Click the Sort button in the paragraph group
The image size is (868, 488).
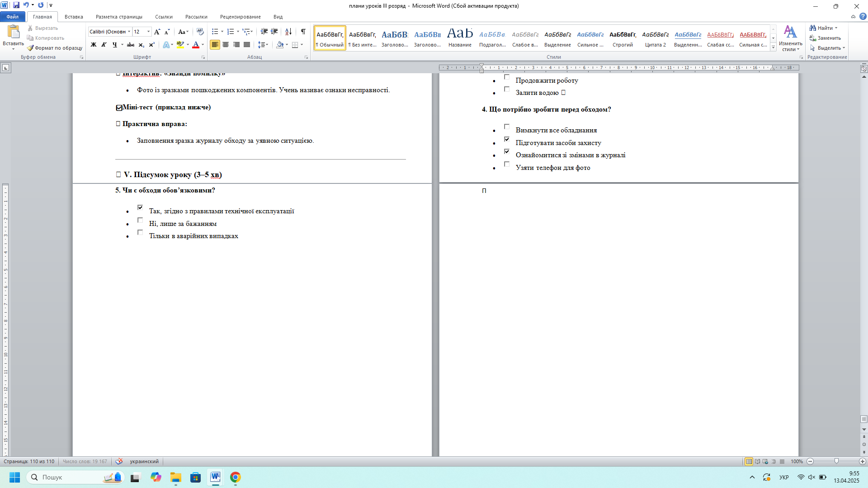click(x=288, y=32)
